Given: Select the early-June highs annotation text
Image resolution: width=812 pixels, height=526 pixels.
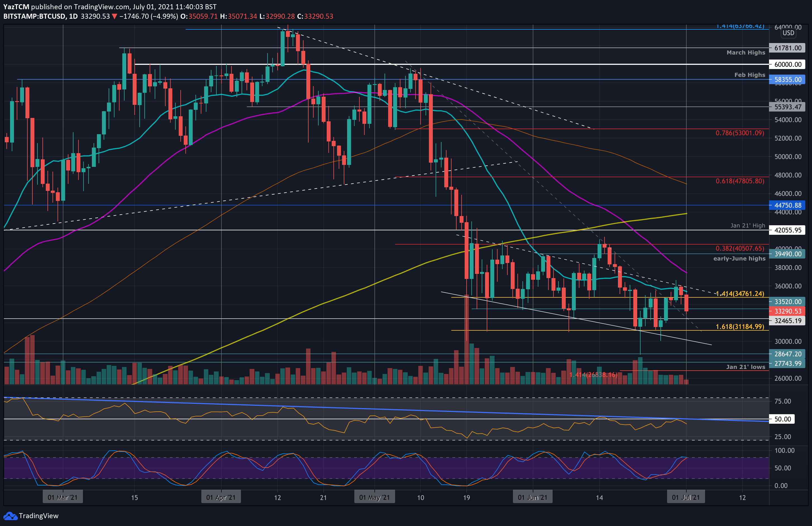Looking at the screenshot, I should [739, 259].
